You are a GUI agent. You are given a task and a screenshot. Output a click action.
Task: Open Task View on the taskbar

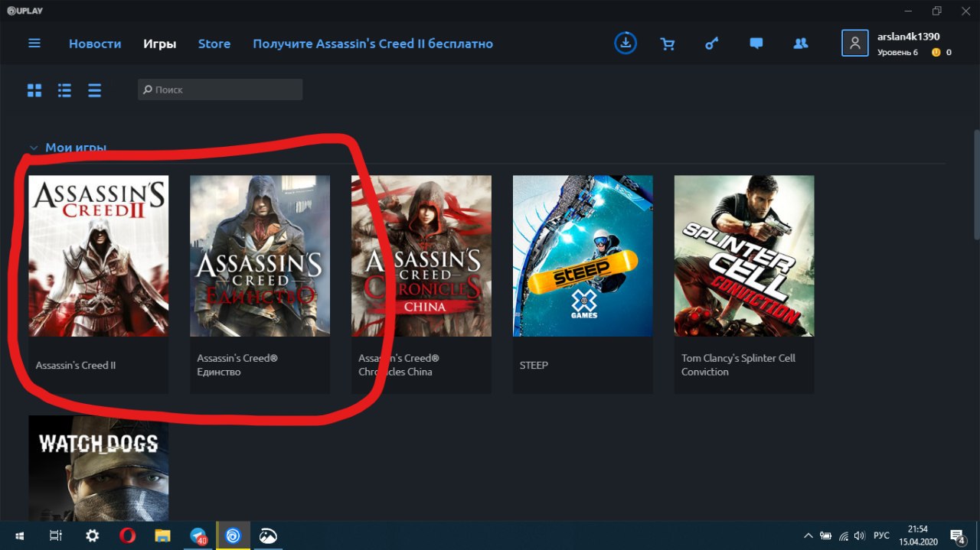(x=55, y=535)
